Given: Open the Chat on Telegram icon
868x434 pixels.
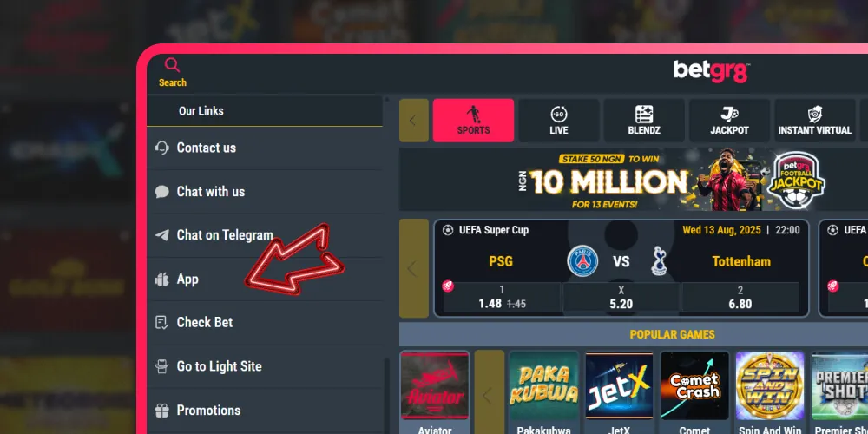Looking at the screenshot, I should tap(162, 235).
